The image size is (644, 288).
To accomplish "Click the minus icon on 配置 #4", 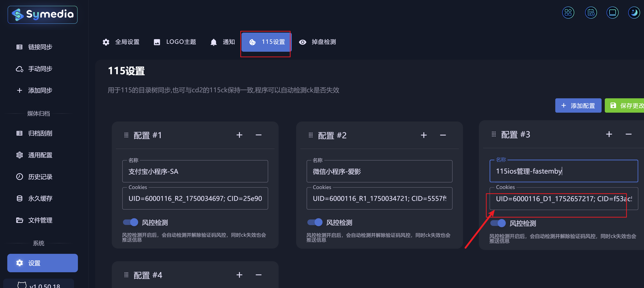I will point(259,275).
